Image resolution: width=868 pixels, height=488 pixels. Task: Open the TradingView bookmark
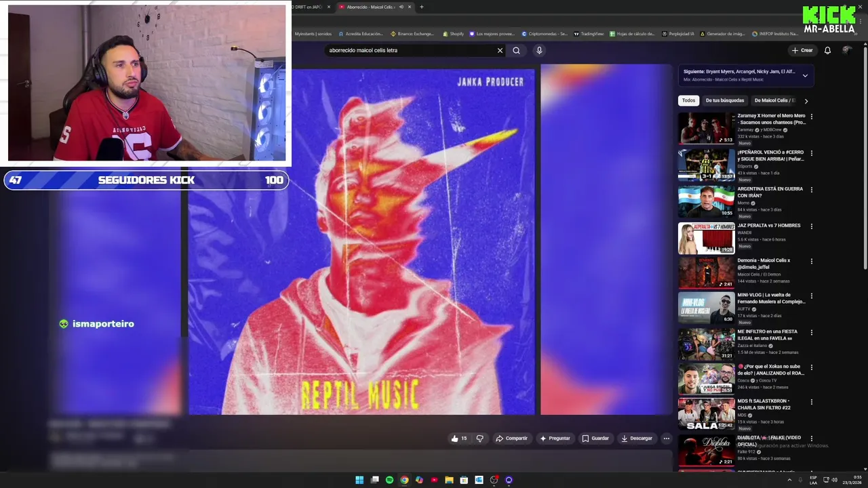589,34
